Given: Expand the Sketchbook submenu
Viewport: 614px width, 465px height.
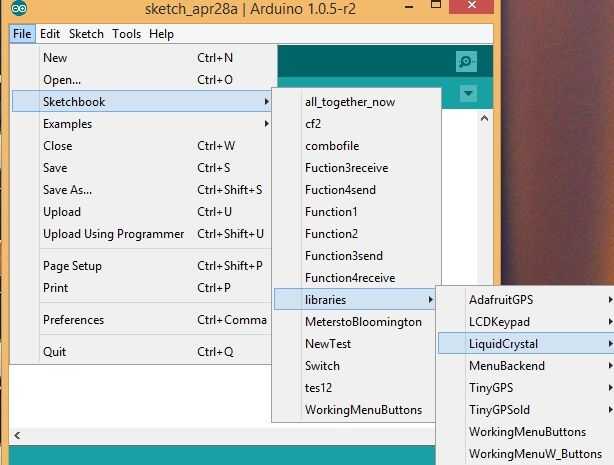Looking at the screenshot, I should 142,101.
